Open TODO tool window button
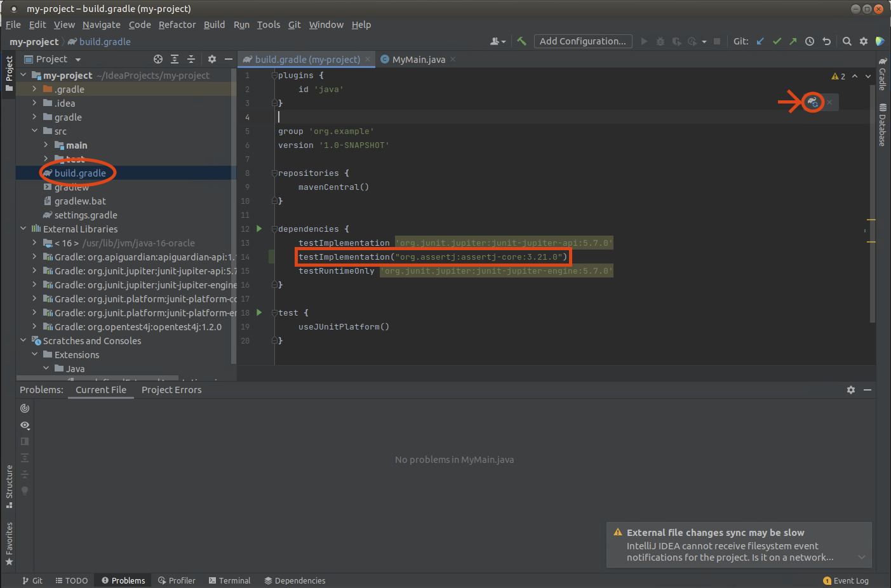 (72, 580)
